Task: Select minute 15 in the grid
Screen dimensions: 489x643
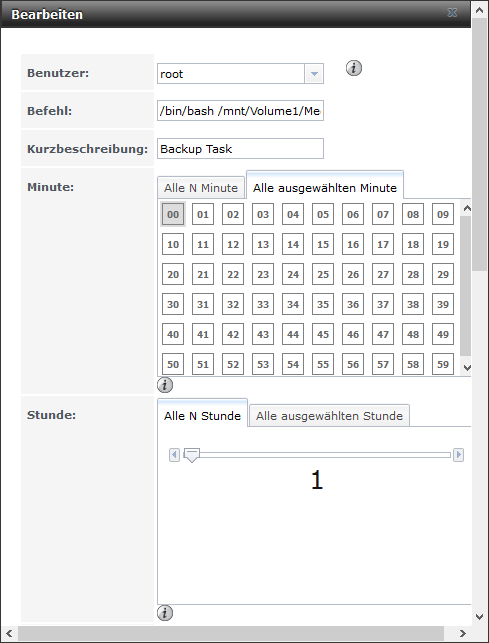Action: 323,244
